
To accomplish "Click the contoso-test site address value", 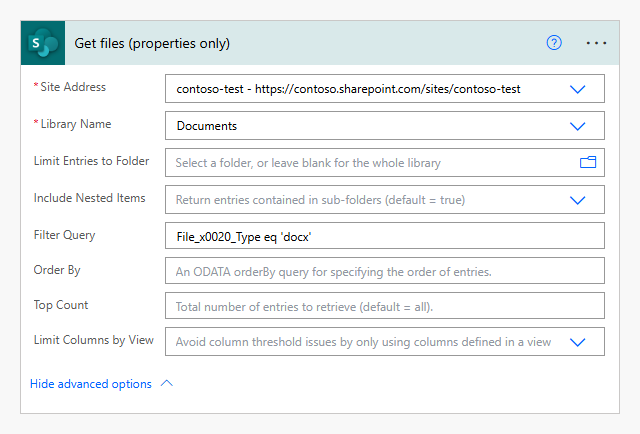I will pos(348,89).
